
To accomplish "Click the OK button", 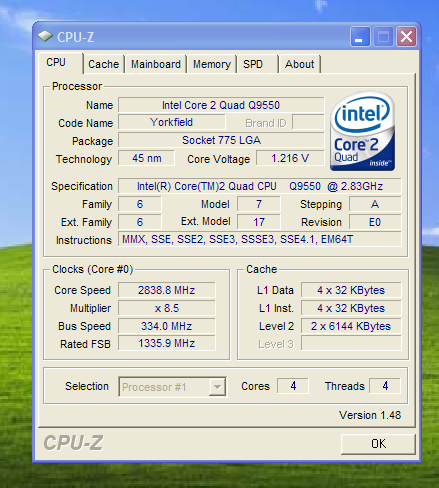I will [x=378, y=444].
